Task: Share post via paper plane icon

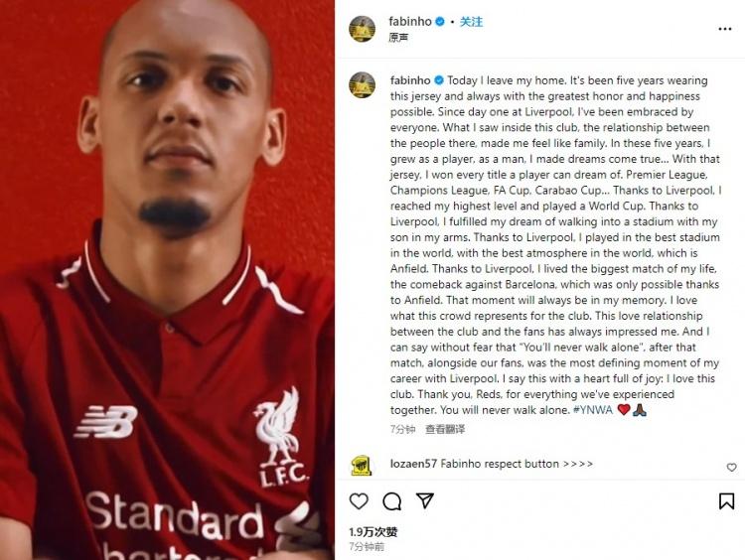Action: [x=425, y=500]
